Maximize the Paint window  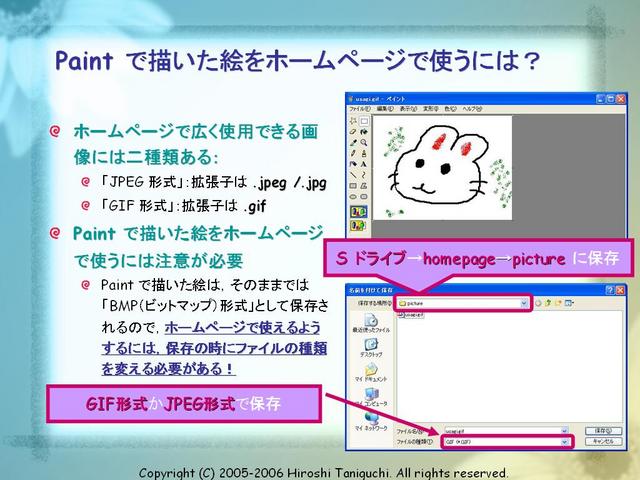pos(610,99)
